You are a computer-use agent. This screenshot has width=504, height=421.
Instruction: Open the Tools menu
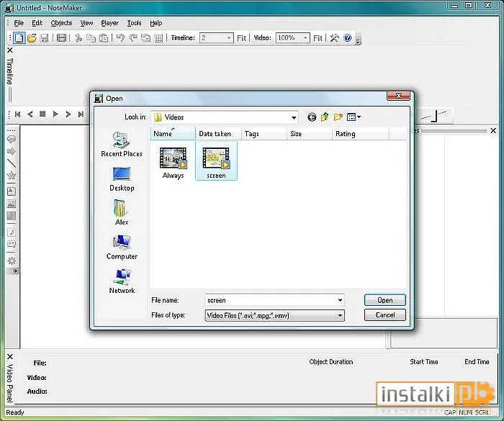[135, 23]
